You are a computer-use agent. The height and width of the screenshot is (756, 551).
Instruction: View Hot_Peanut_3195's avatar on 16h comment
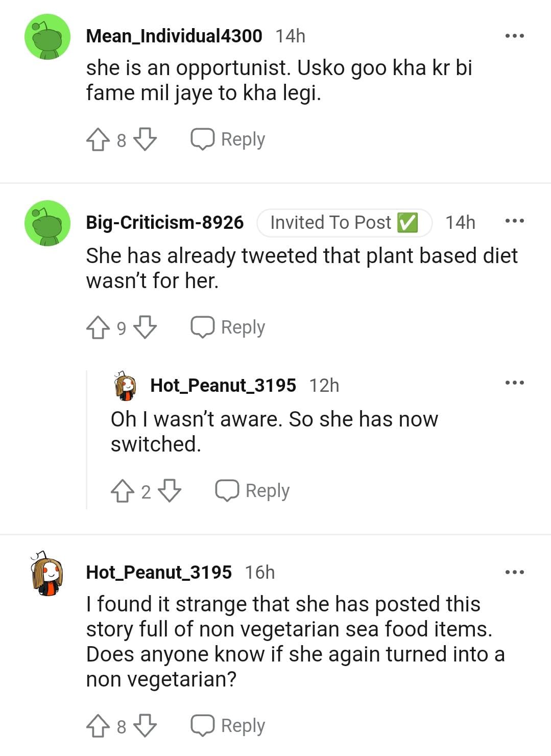(x=47, y=573)
